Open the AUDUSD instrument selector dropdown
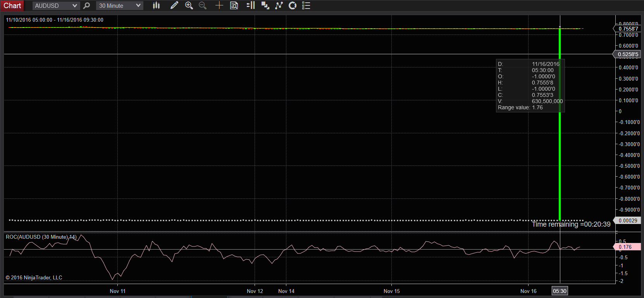Screen dimensions: 644x298 pyautogui.click(x=56, y=5)
